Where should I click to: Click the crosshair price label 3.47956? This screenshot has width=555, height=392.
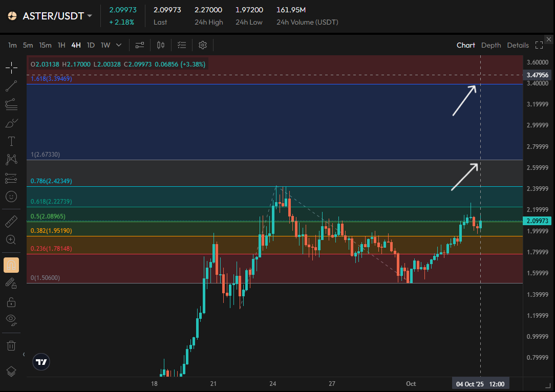click(537, 75)
